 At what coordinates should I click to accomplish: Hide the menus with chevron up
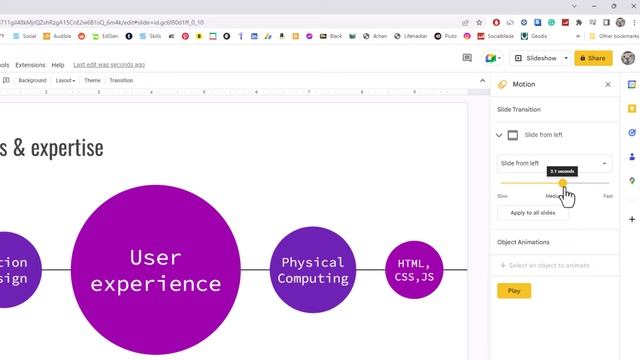click(482, 80)
